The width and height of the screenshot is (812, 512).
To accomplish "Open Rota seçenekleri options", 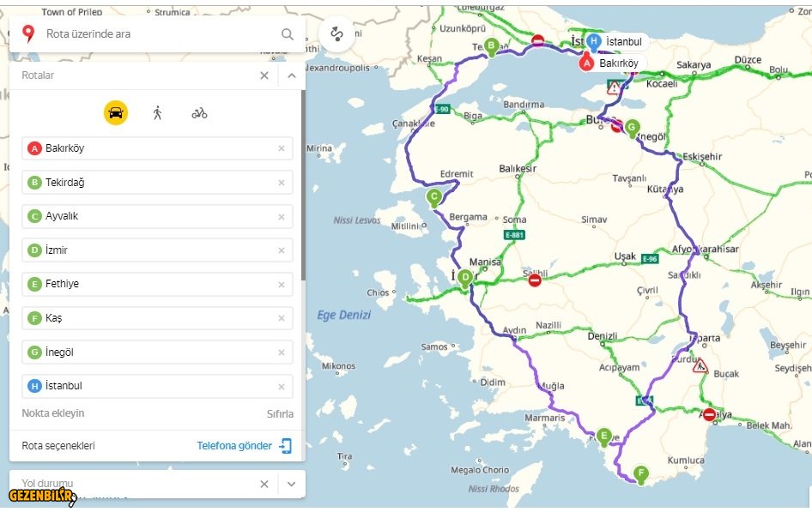I will coord(58,446).
